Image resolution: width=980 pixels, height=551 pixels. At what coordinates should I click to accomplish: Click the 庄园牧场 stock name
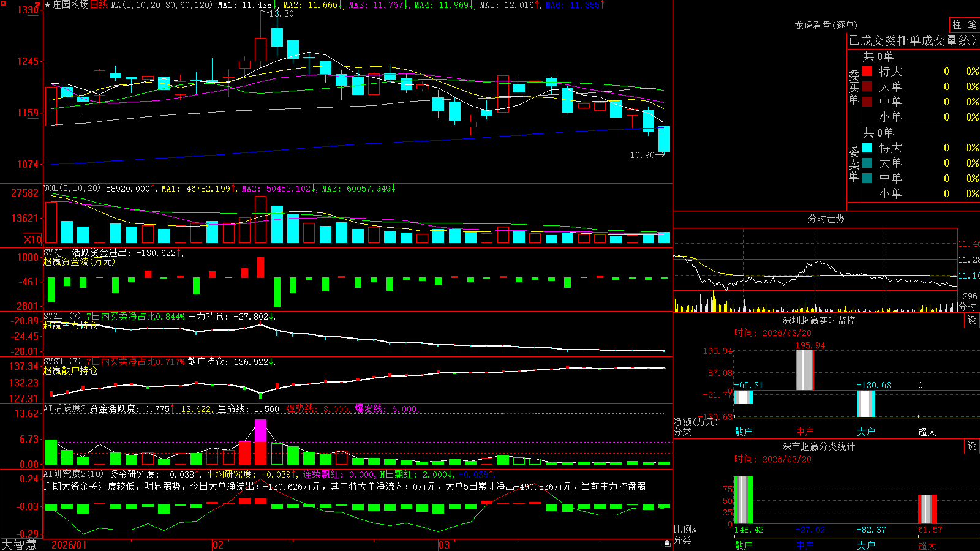click(70, 5)
